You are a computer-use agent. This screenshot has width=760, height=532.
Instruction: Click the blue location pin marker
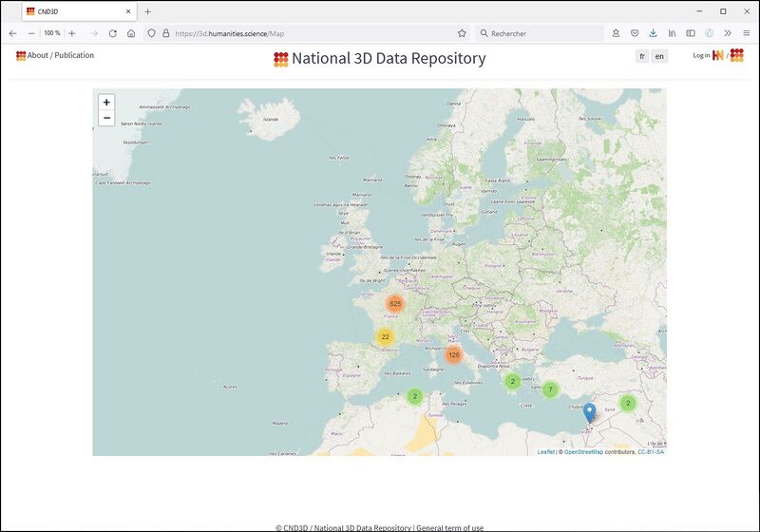(589, 412)
